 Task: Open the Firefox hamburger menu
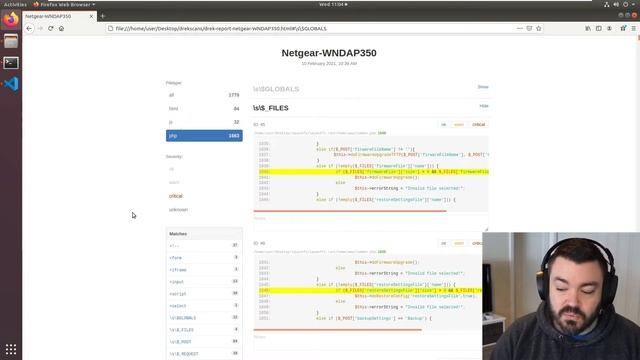(x=633, y=29)
